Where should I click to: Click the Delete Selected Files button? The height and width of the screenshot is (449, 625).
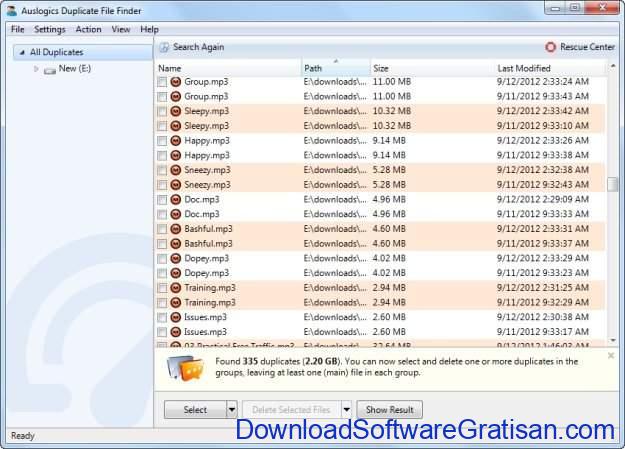coord(291,410)
